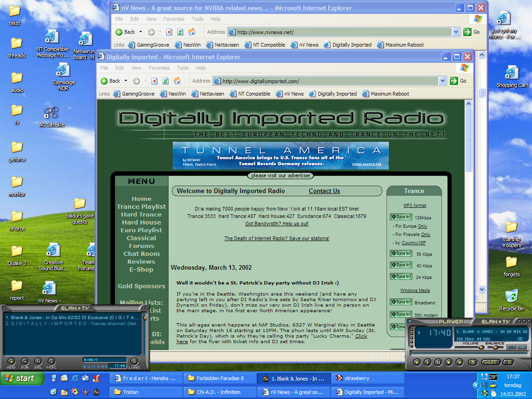Click The Death of Internet Radio link
Viewport: 532px width, 399px height.
277,238
